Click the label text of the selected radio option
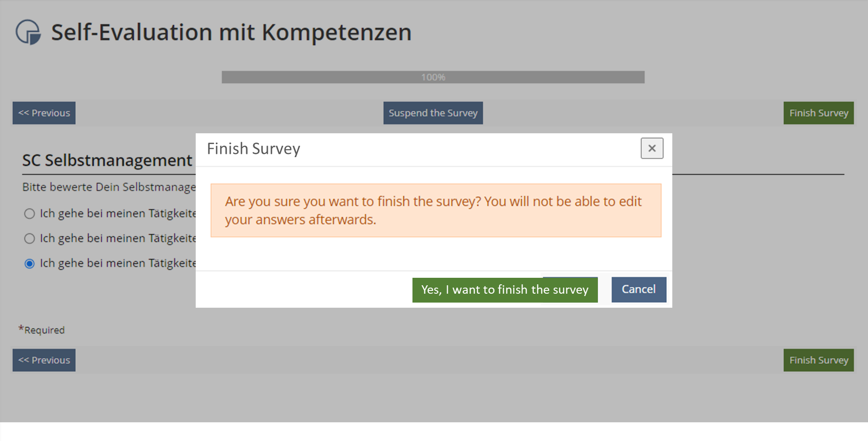 click(118, 263)
